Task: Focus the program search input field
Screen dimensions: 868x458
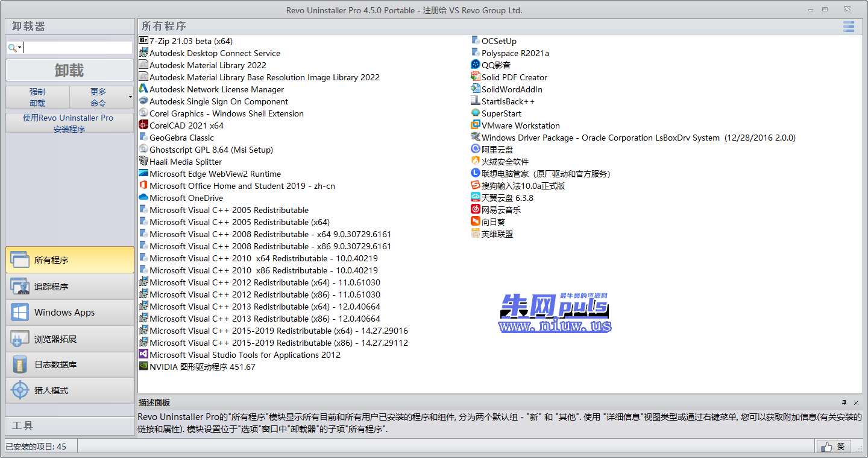Action: (x=78, y=48)
